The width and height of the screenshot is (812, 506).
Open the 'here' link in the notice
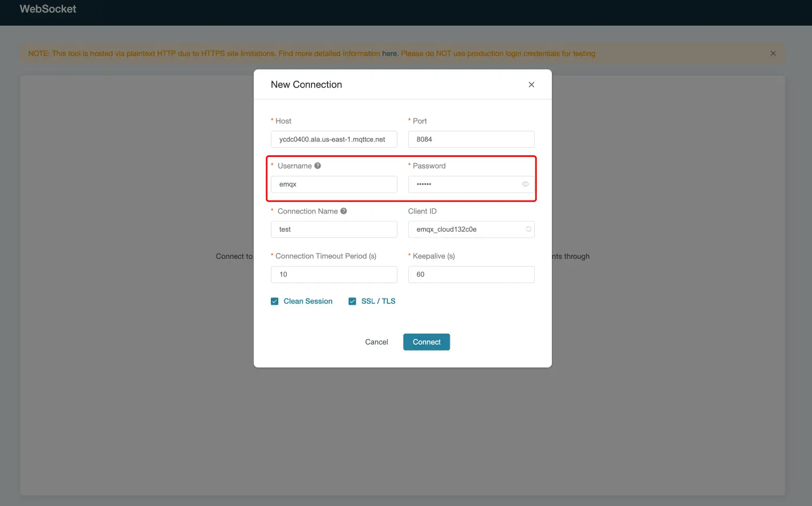click(389, 53)
